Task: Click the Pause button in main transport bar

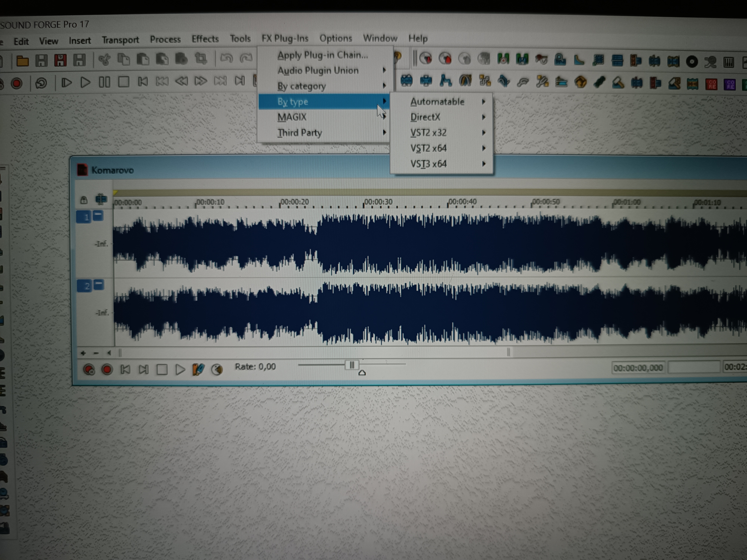Action: click(104, 82)
